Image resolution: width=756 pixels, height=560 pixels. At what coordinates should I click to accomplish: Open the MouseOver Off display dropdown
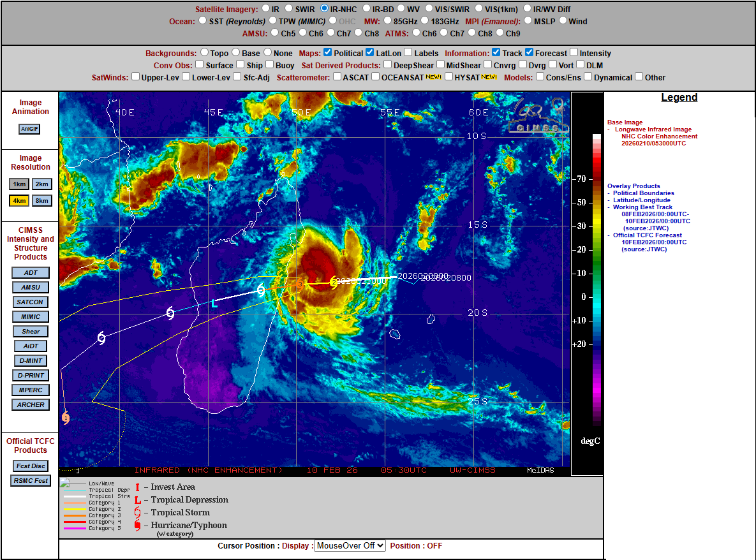click(x=350, y=545)
